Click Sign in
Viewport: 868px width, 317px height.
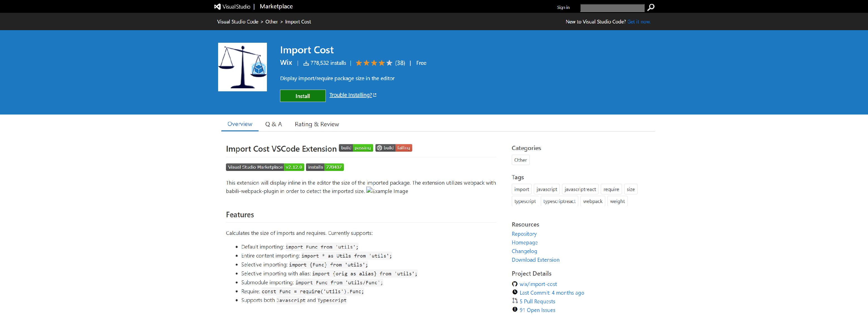[x=563, y=8]
